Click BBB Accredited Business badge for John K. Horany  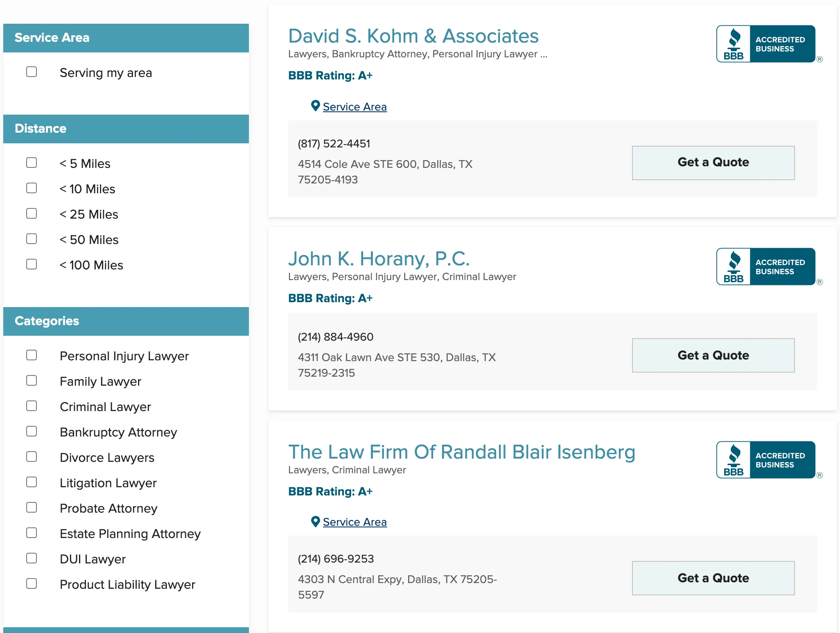pyautogui.click(x=765, y=267)
